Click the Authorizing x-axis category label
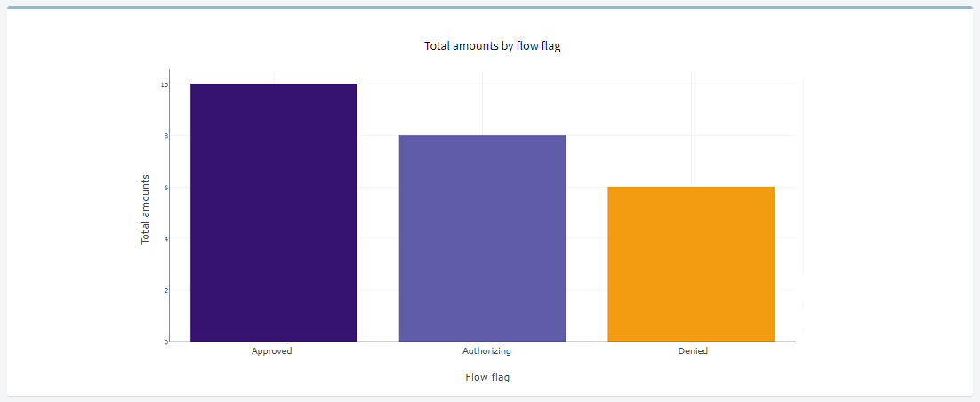 pos(486,351)
